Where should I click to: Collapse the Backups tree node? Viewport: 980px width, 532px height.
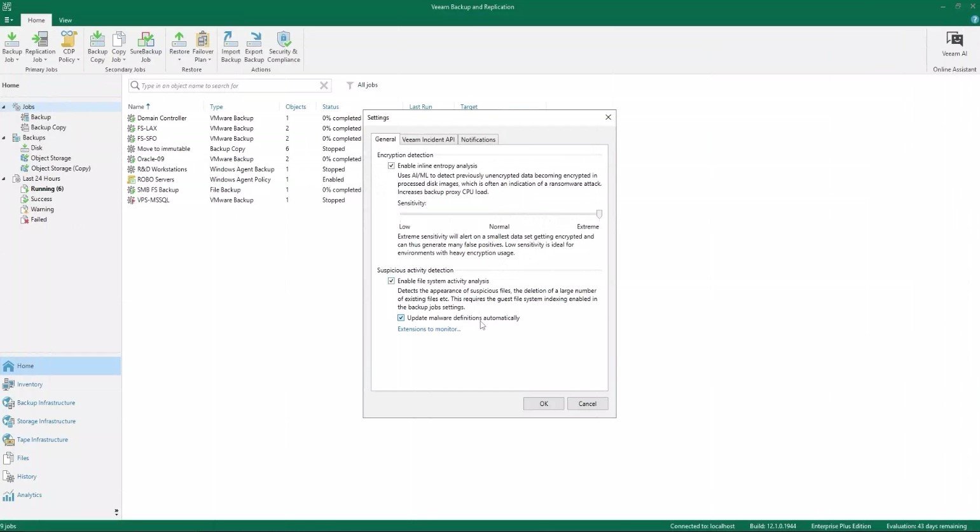(4, 137)
